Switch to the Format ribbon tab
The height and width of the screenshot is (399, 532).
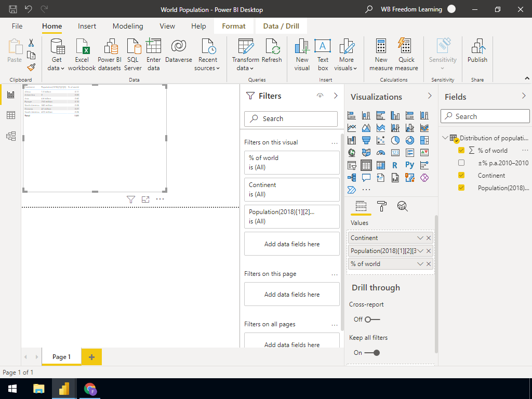click(233, 25)
